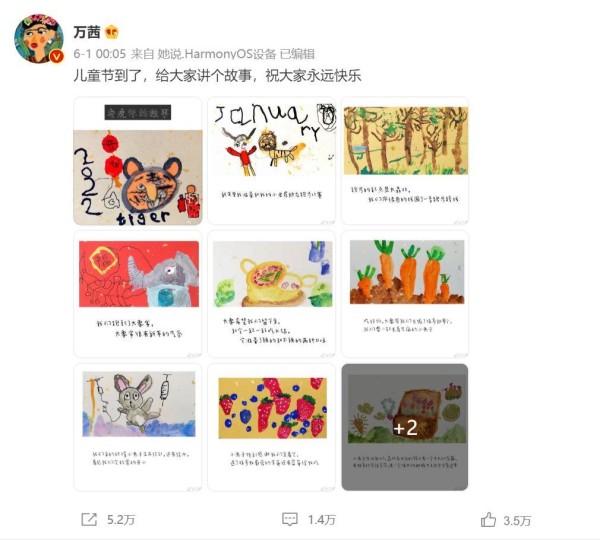The height and width of the screenshot is (540, 600).
Task: Open the yellow pot soup painting thumbnail
Action: point(271,294)
